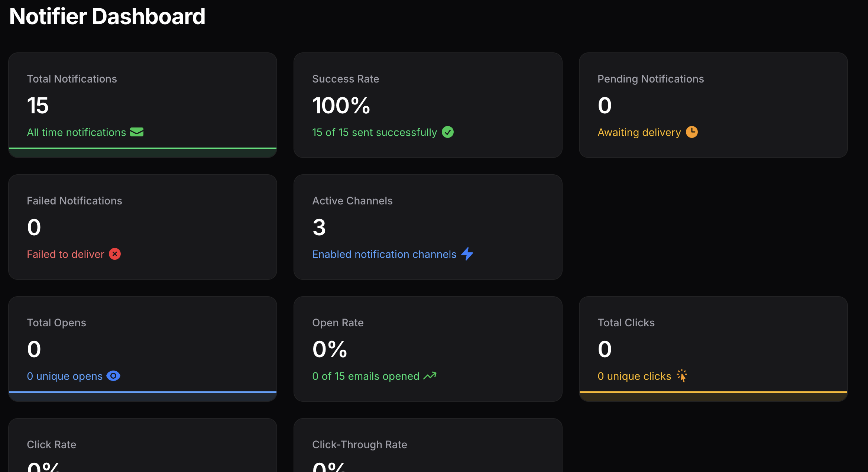
Task: Click "0 unique opens" text
Action: tap(65, 376)
